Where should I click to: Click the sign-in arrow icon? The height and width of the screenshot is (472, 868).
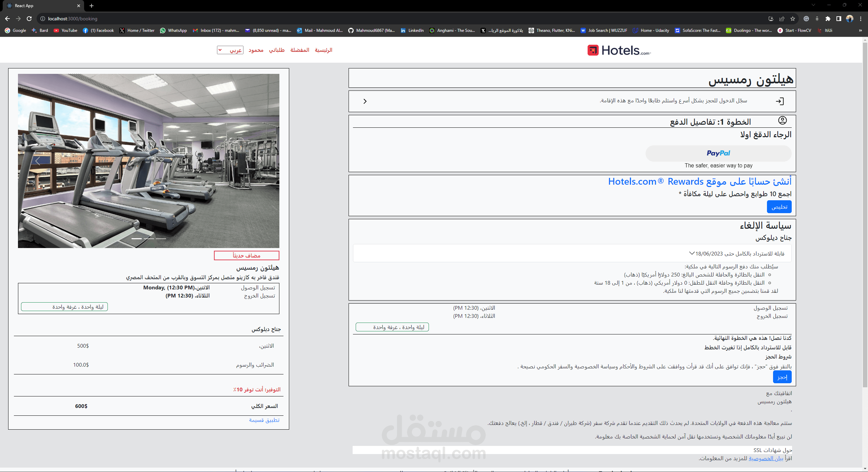click(780, 101)
